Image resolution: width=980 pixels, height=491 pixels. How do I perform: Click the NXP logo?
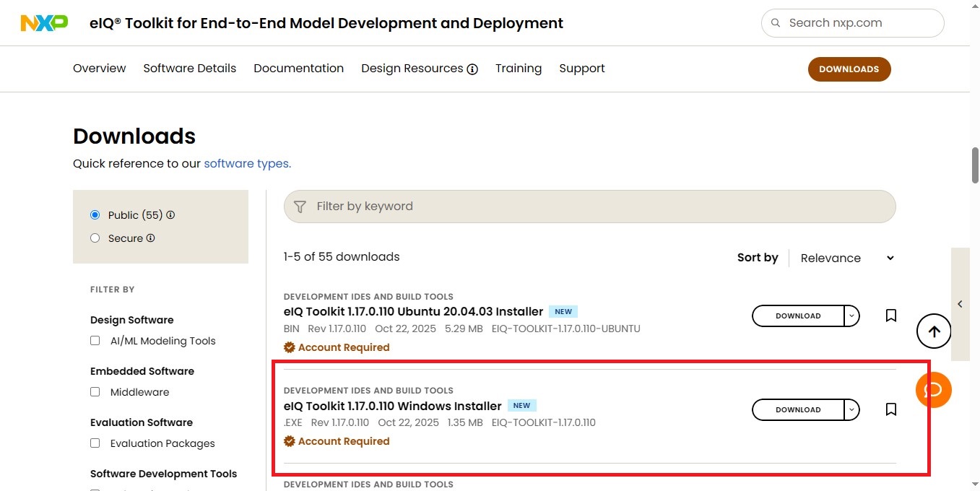click(44, 23)
